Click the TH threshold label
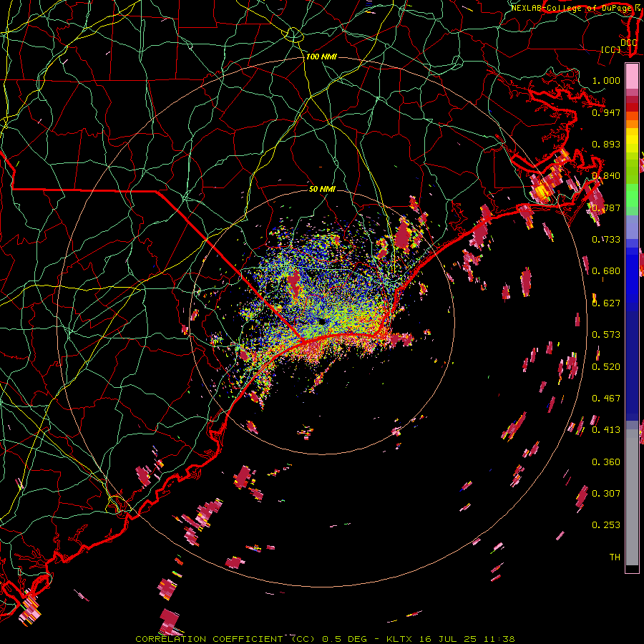 [x=615, y=557]
